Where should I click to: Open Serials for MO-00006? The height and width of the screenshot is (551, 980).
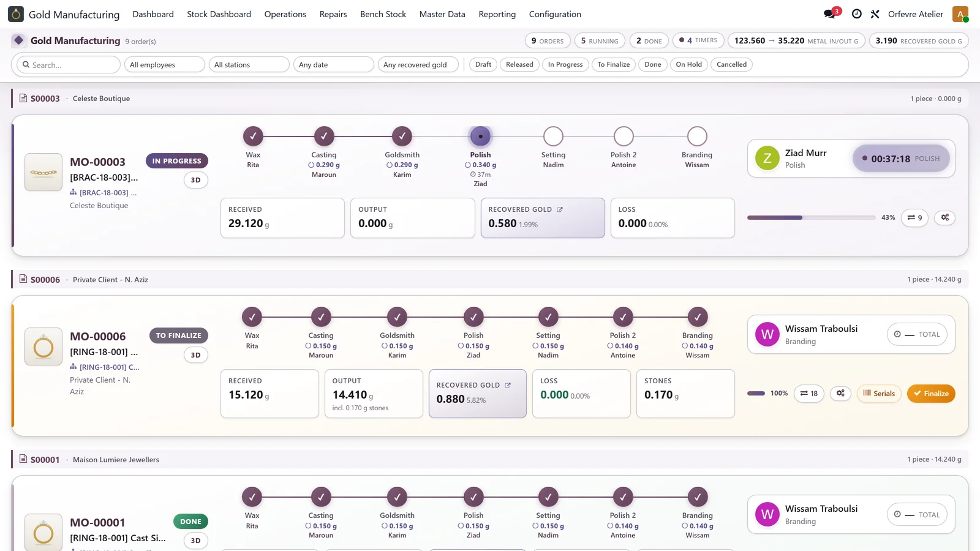point(879,394)
